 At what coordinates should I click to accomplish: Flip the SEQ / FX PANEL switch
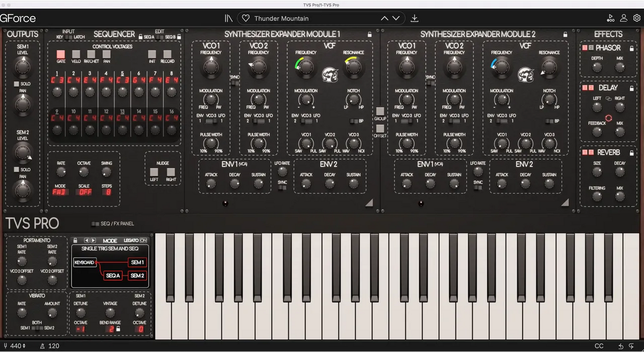point(95,223)
